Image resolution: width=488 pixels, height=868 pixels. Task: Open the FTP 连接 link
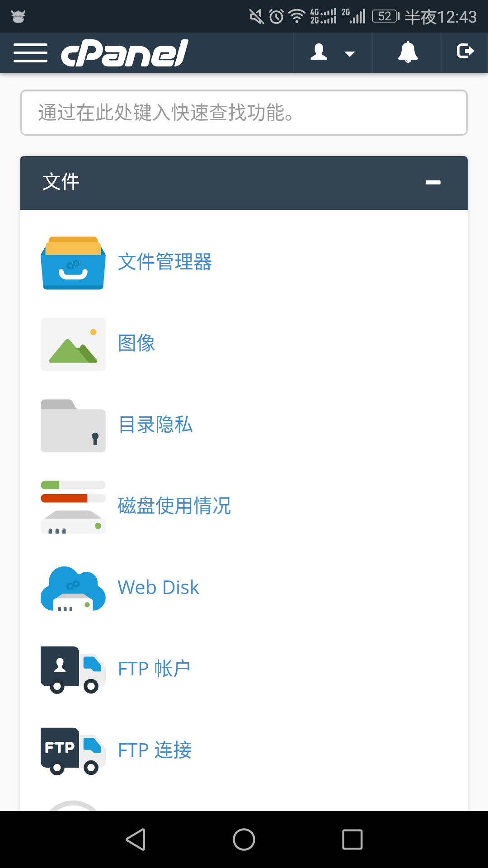(155, 750)
